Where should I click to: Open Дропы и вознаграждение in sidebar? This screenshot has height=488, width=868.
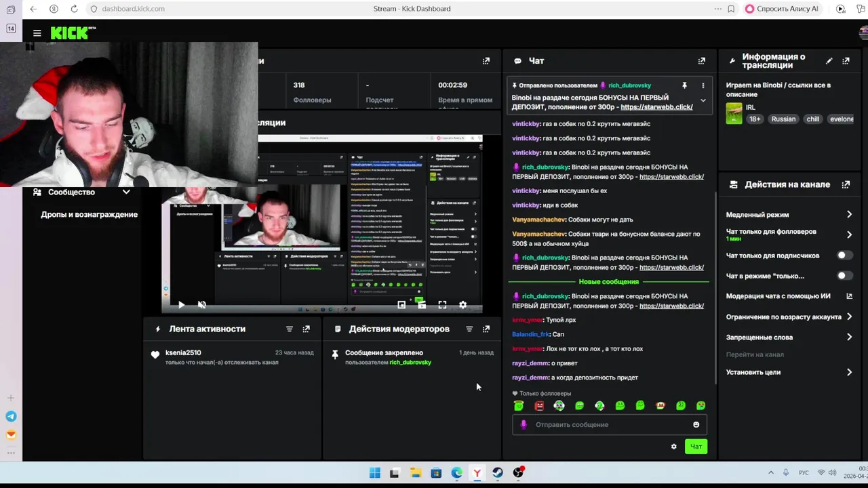pyautogui.click(x=89, y=215)
